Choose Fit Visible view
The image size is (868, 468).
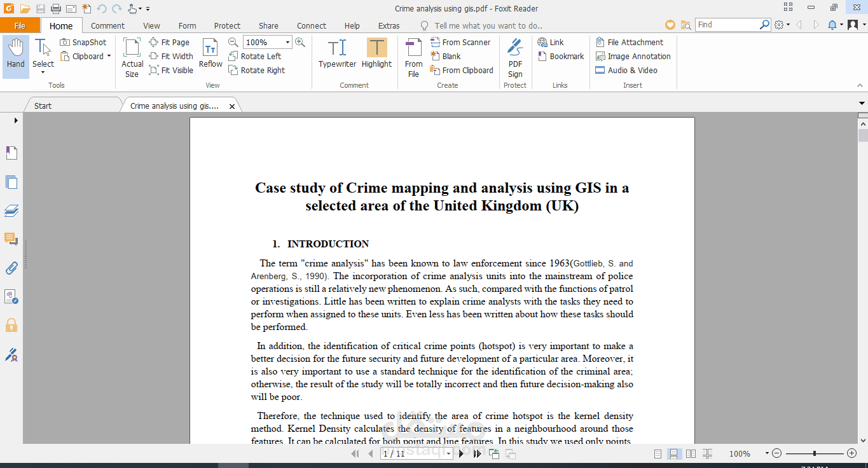[x=171, y=71]
